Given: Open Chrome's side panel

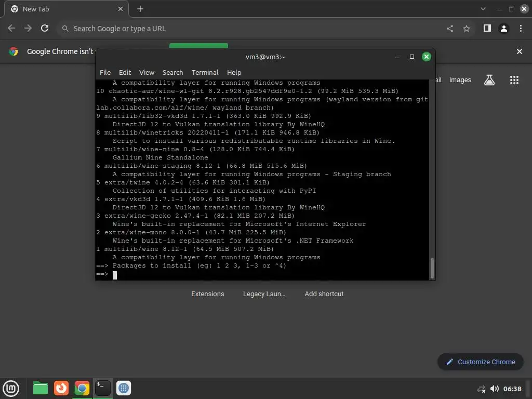Looking at the screenshot, I should [x=487, y=28].
